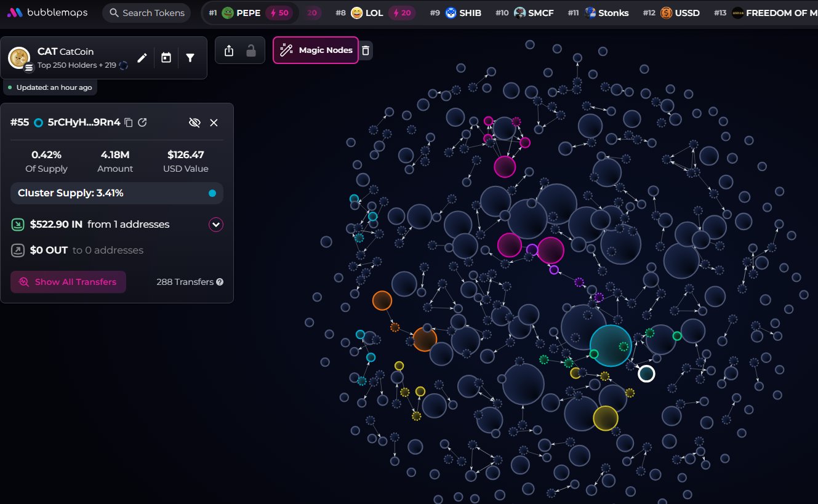
Task: Toggle the lock icon for bubble positions
Action: click(251, 50)
